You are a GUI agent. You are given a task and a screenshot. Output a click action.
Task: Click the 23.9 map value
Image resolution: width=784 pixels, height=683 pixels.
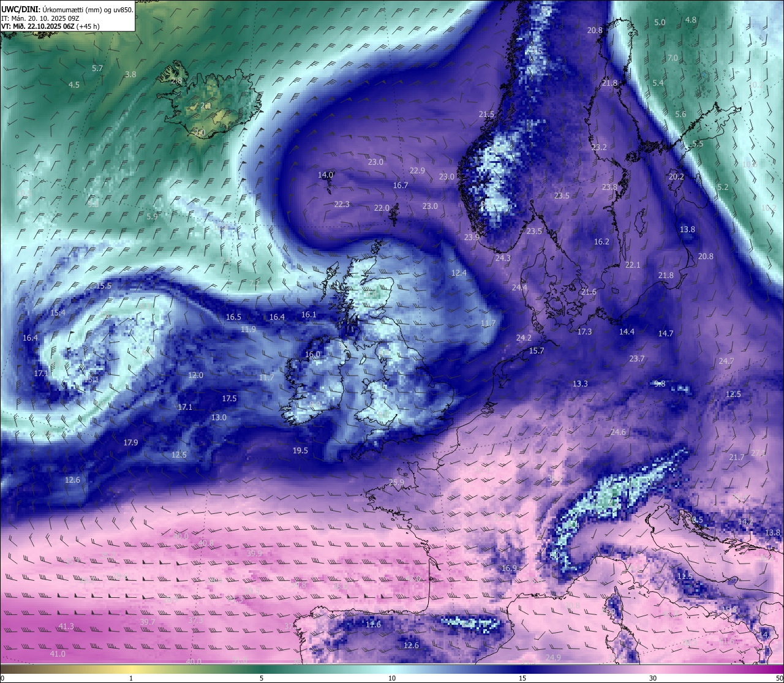[472, 237]
